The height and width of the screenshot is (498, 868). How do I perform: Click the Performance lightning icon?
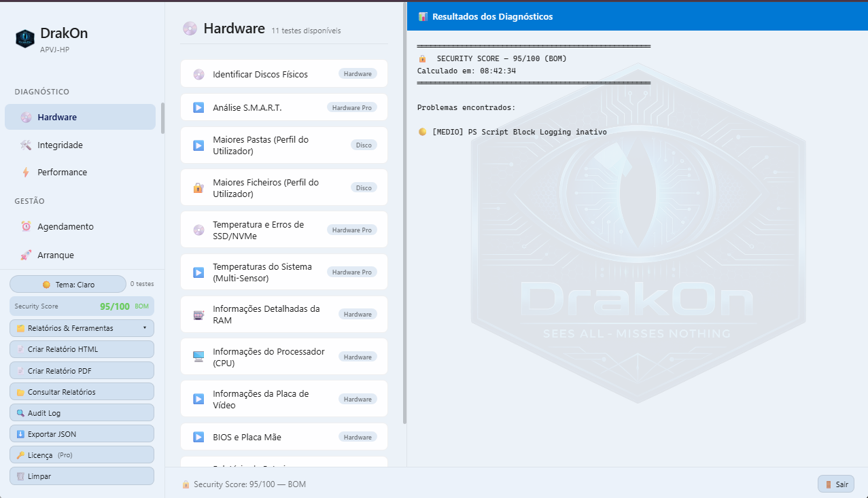click(x=26, y=172)
